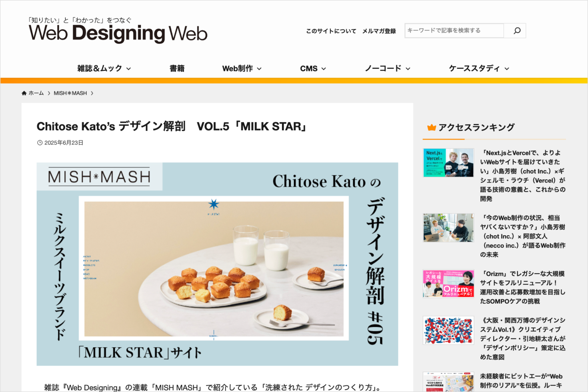Go to MISH*MASH breadcrumb link
Viewport: 588px width, 392px height.
[x=70, y=93]
